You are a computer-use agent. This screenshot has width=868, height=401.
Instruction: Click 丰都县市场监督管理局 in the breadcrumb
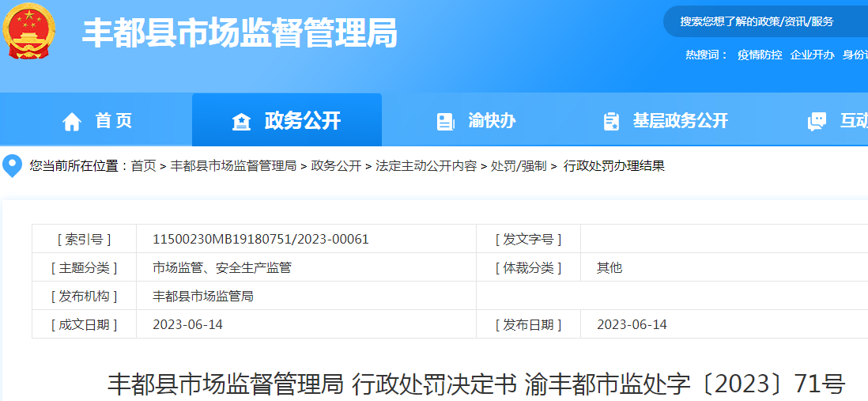pyautogui.click(x=233, y=165)
